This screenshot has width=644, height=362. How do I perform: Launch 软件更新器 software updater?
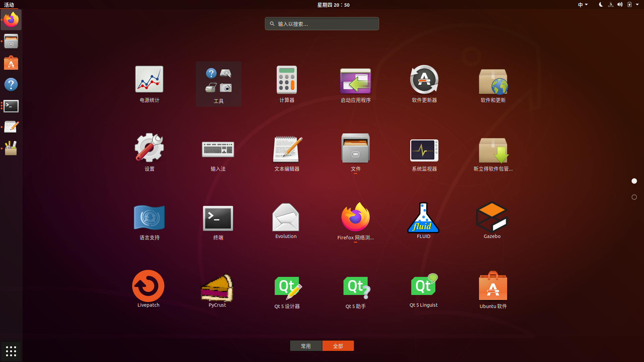424,80
